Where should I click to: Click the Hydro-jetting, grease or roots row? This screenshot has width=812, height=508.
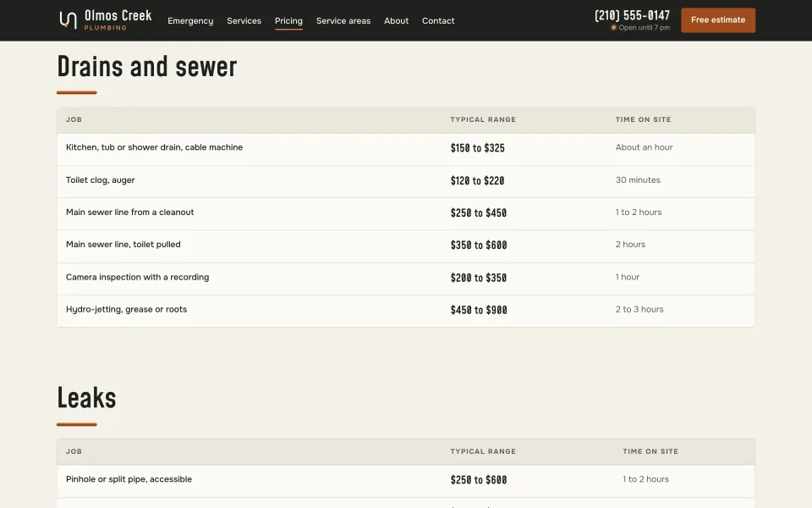pyautogui.click(x=405, y=311)
